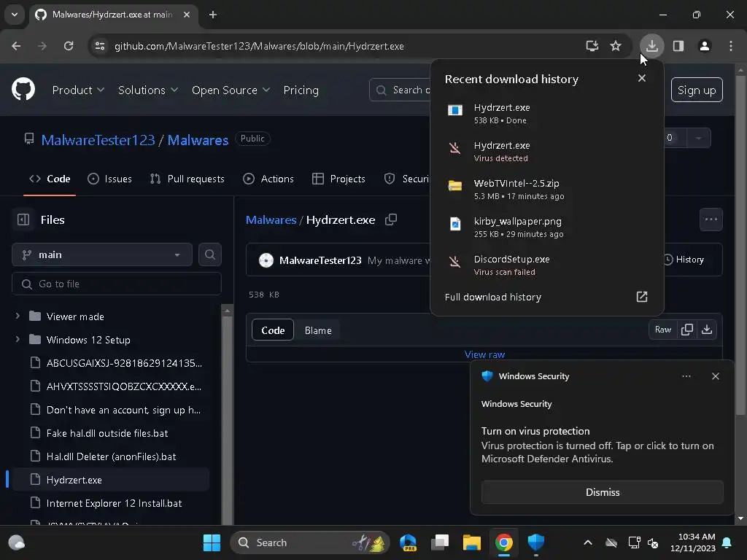Image resolution: width=747 pixels, height=560 pixels.
Task: Open Windows Security shield in taskbar
Action: point(536,542)
